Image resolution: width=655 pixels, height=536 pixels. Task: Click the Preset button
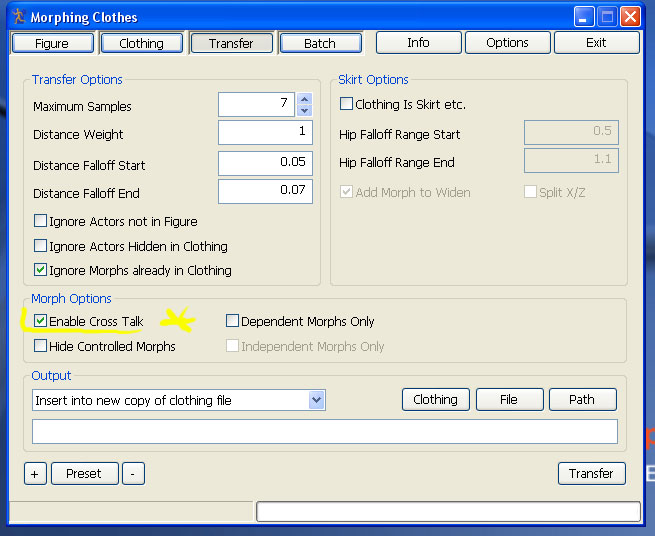(x=85, y=474)
